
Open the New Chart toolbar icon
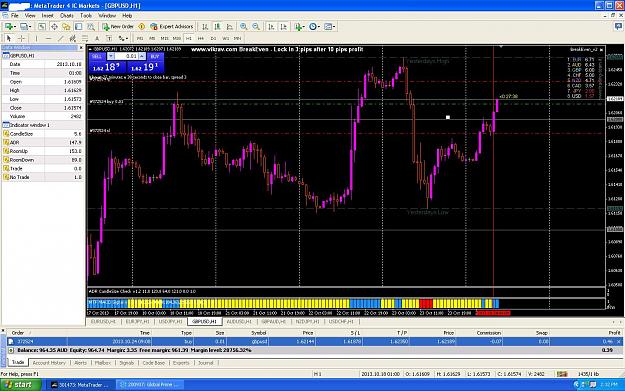click(10, 27)
